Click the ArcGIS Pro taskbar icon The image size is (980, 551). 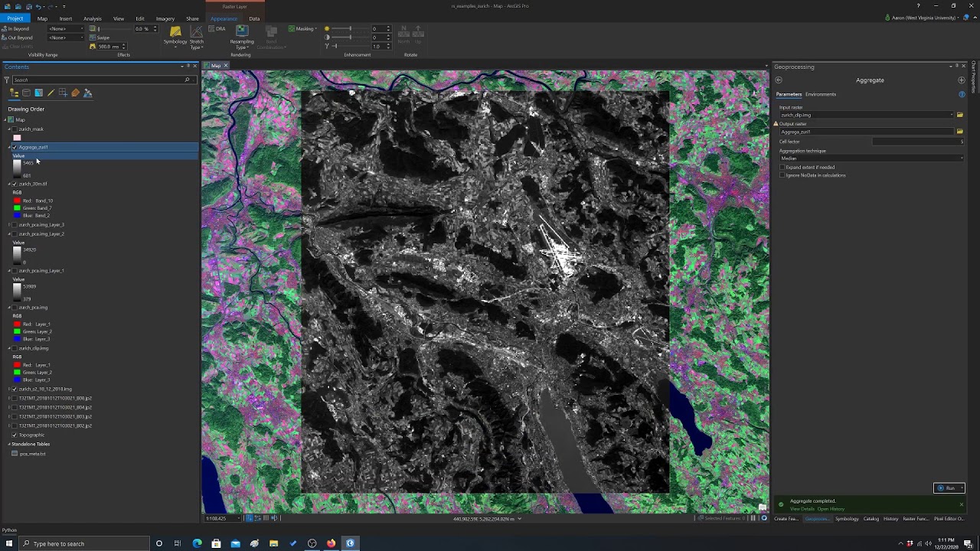point(350,543)
